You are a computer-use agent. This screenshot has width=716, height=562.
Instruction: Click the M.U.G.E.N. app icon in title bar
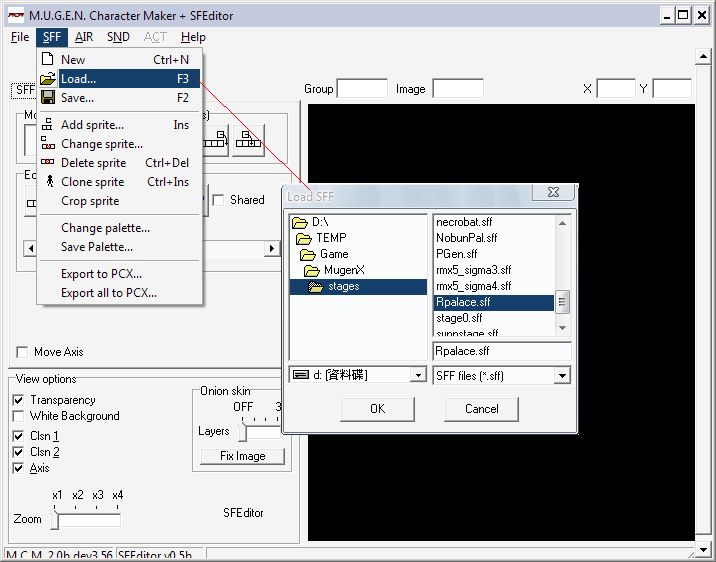16,16
